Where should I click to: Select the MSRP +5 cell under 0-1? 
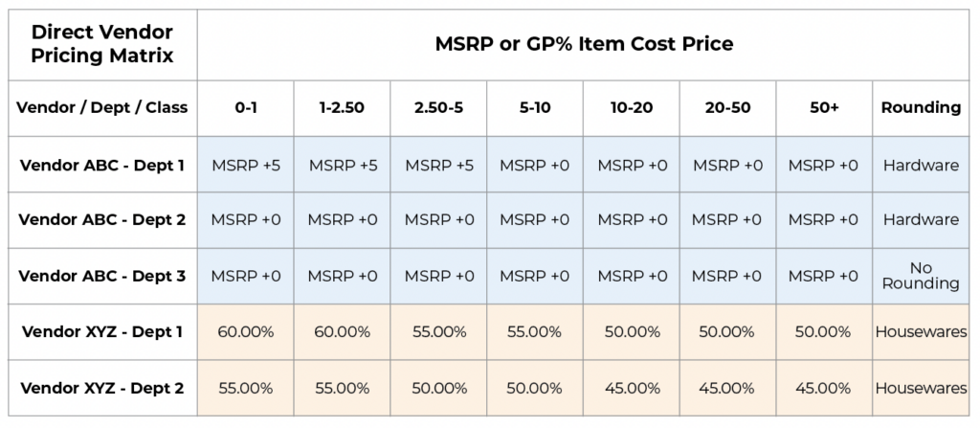[246, 165]
